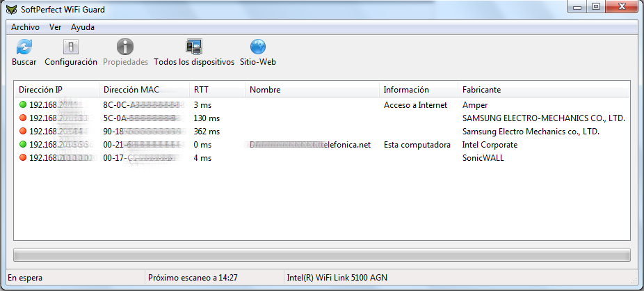Open Configuración from the toolbar
The image size is (644, 291).
tap(71, 47)
